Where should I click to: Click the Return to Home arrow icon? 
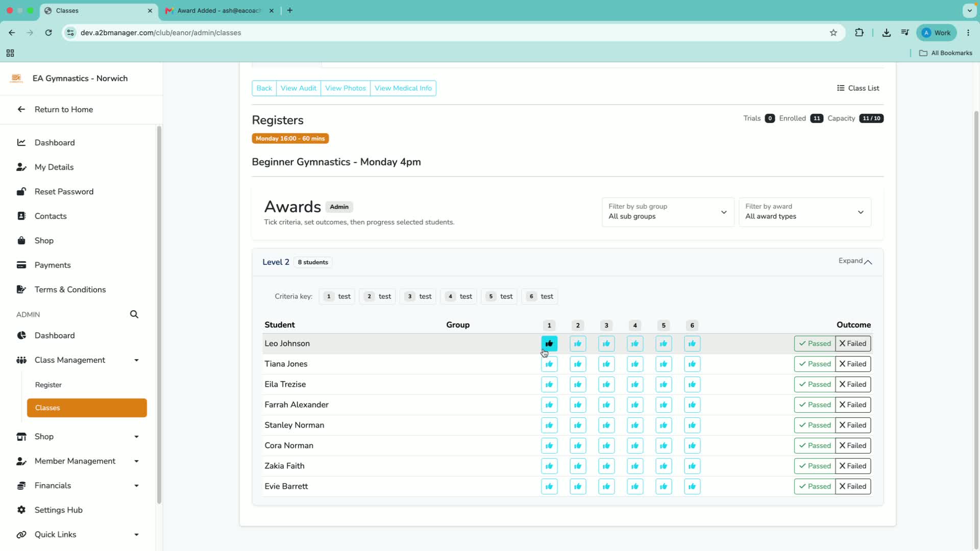(x=21, y=109)
